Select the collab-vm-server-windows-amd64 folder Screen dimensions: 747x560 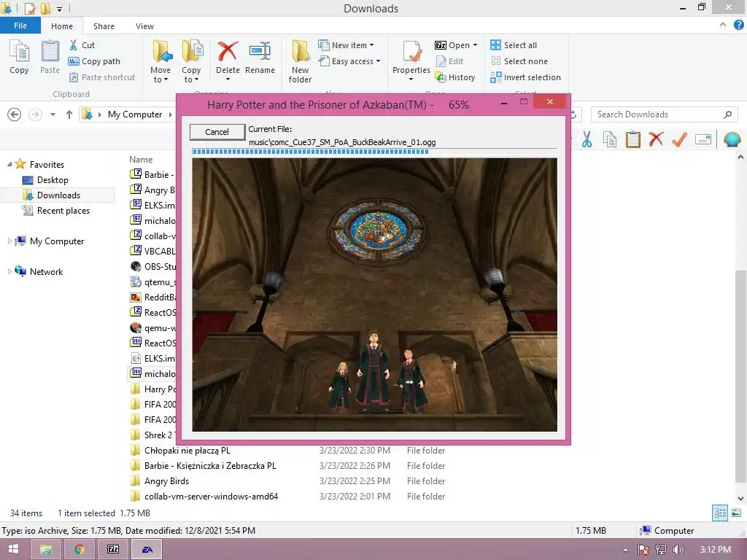coord(211,496)
